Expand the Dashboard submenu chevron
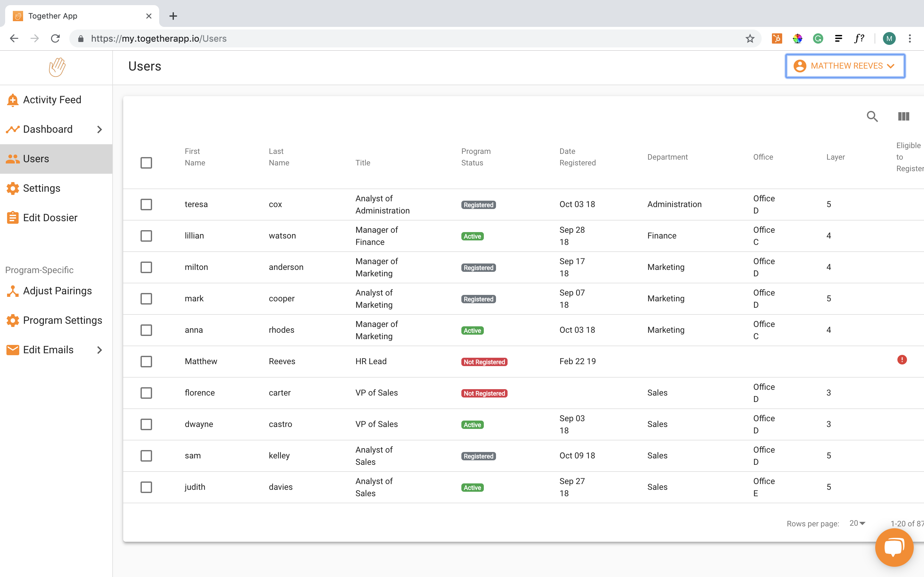This screenshot has width=924, height=577. coord(100,130)
